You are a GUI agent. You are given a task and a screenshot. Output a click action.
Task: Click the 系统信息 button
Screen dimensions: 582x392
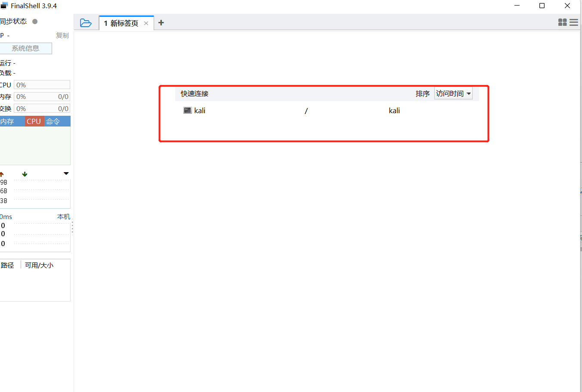tap(25, 48)
